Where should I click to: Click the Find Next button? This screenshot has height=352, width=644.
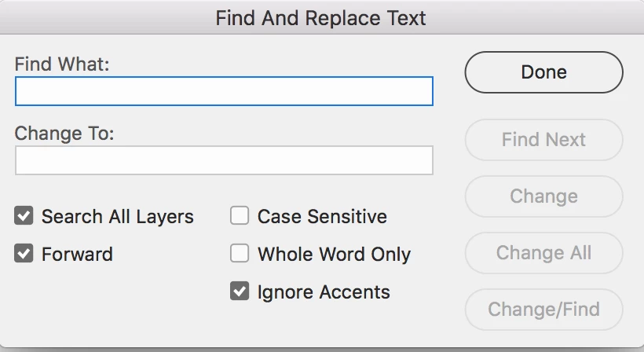point(543,140)
